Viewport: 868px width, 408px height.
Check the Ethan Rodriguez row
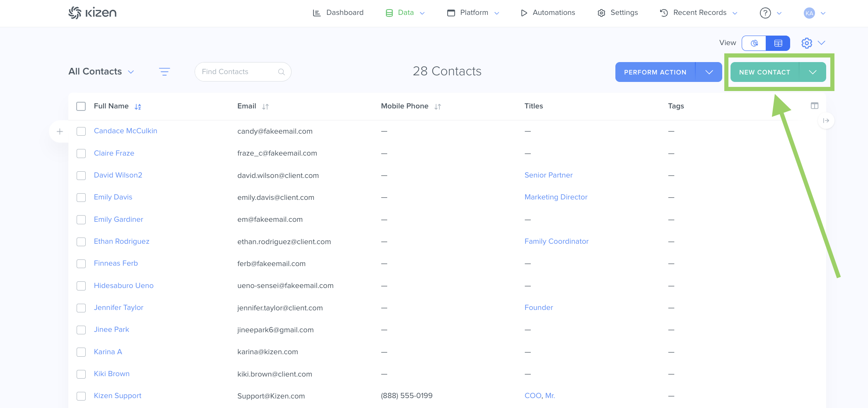point(81,242)
